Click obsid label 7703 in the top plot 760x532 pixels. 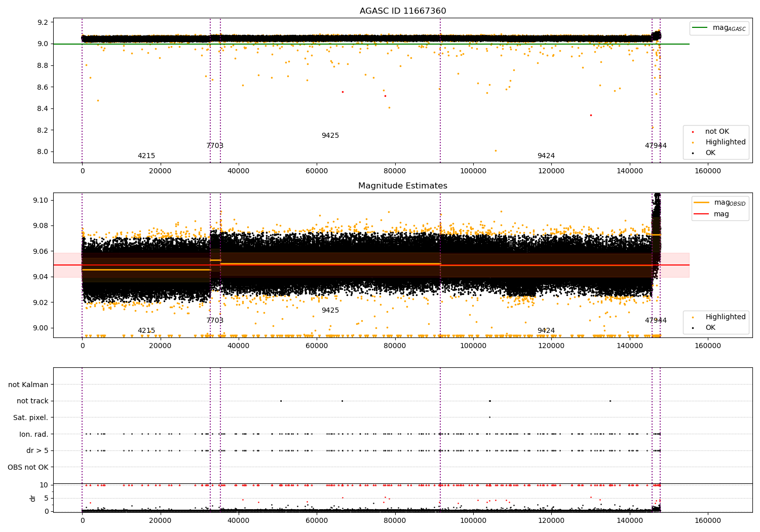215,146
